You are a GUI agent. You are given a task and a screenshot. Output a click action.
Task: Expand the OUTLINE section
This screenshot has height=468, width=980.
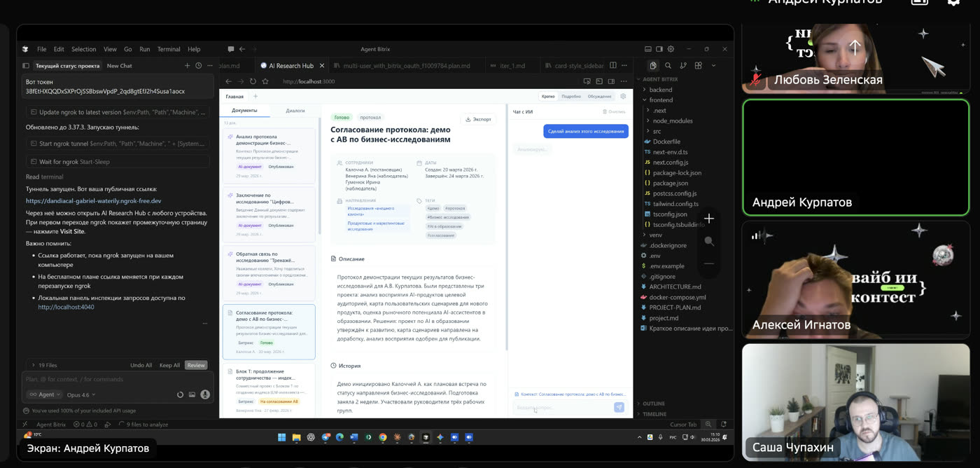653,404
